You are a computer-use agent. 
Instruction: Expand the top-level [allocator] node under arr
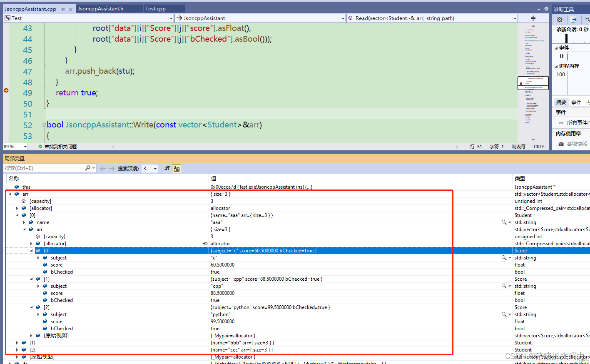(x=17, y=208)
